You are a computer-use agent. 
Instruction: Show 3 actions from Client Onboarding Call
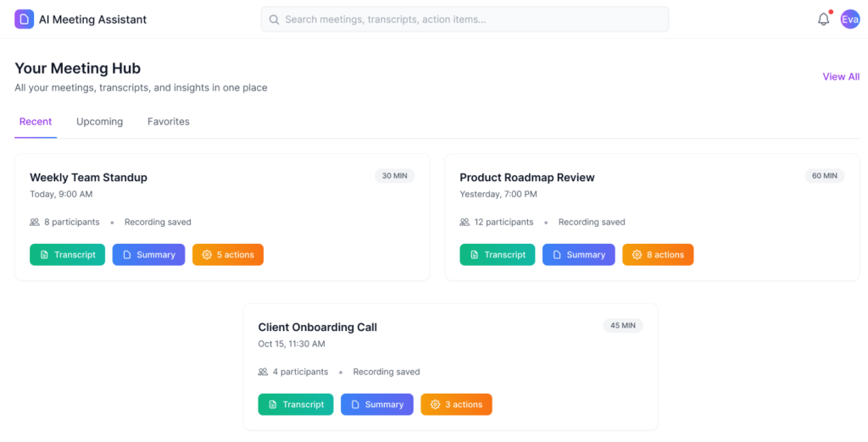[456, 405]
